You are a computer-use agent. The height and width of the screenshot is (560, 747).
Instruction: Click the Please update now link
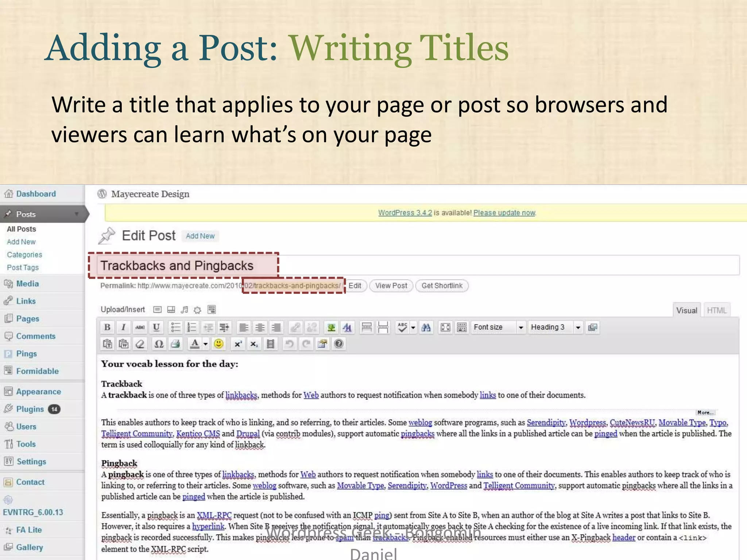[x=504, y=213]
